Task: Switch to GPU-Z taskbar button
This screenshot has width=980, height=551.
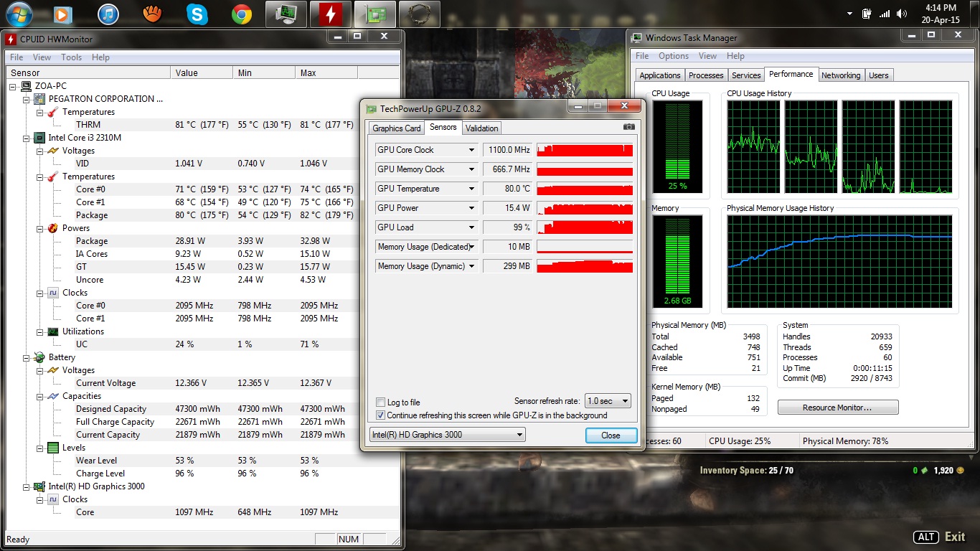Action: (375, 14)
